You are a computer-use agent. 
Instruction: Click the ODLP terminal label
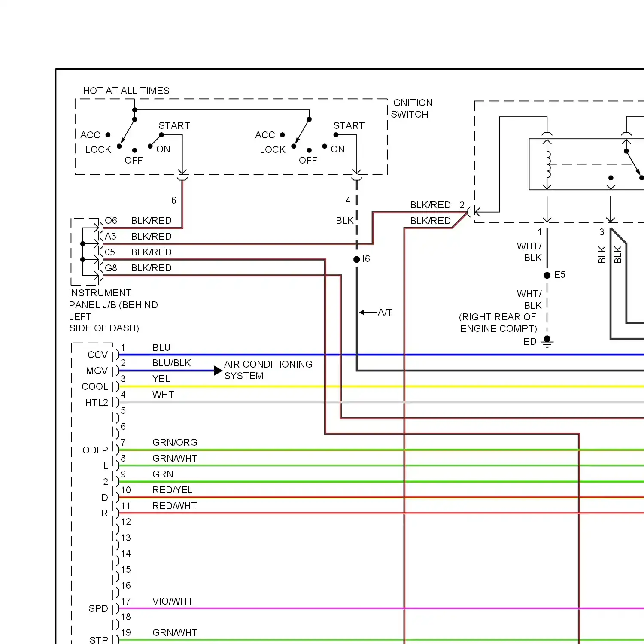[95, 450]
